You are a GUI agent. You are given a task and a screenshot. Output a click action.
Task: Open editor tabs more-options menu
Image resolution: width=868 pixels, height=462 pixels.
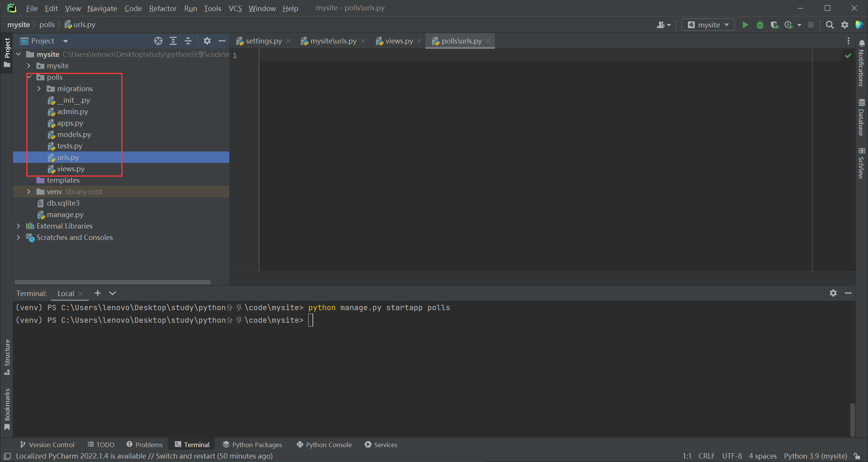pos(849,41)
